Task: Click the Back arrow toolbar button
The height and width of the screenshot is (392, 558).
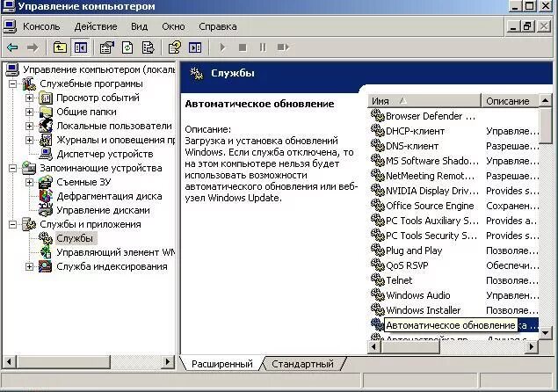Action: pos(13,47)
